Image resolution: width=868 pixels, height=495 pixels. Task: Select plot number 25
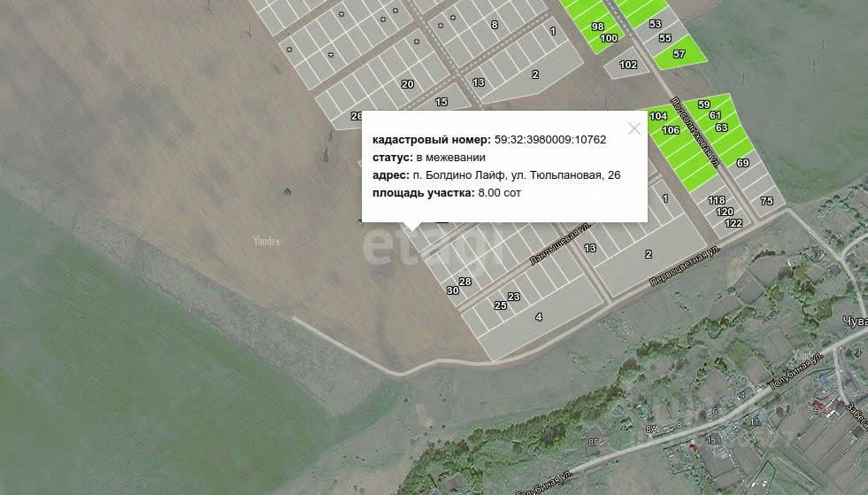501,306
